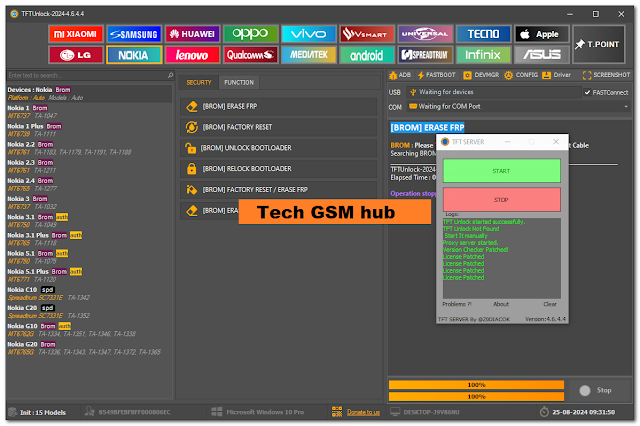Viewport: 640px width, 426px height.
Task: Open the CONFIG settings
Action: click(x=521, y=75)
